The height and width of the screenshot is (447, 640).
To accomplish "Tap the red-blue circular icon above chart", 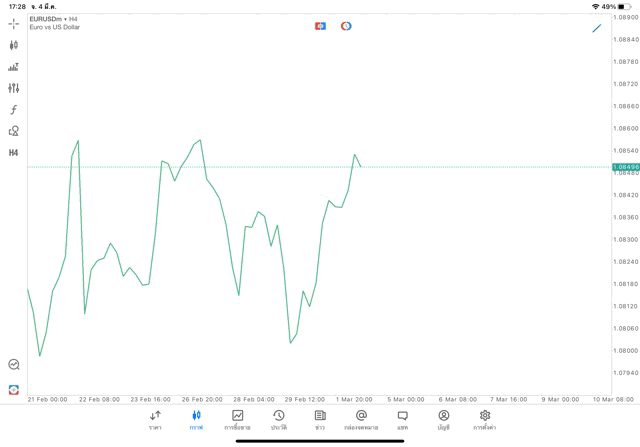I will click(x=346, y=26).
